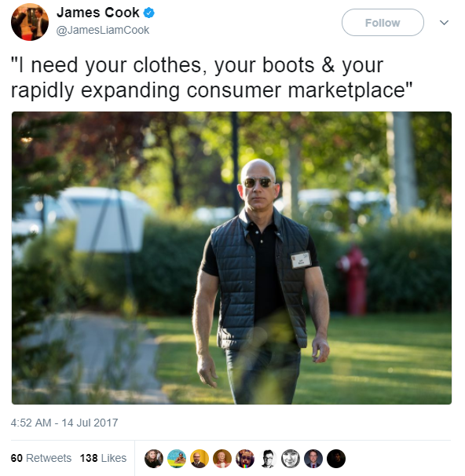Open first liker avatar with long hair
Viewport: 465px width, 476px height.
(x=154, y=459)
